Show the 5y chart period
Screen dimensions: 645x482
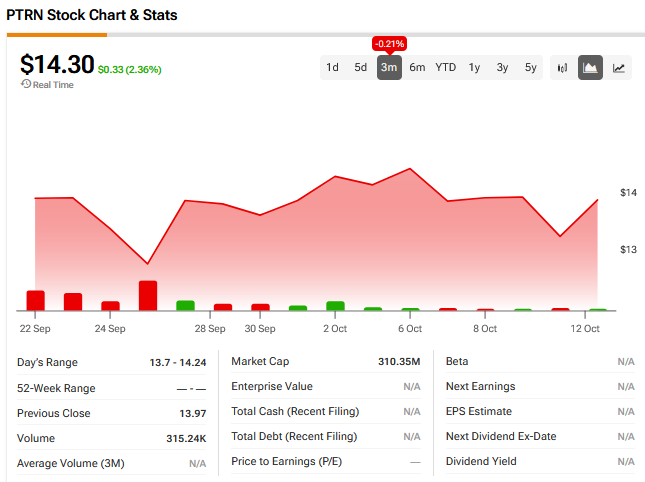(x=531, y=68)
